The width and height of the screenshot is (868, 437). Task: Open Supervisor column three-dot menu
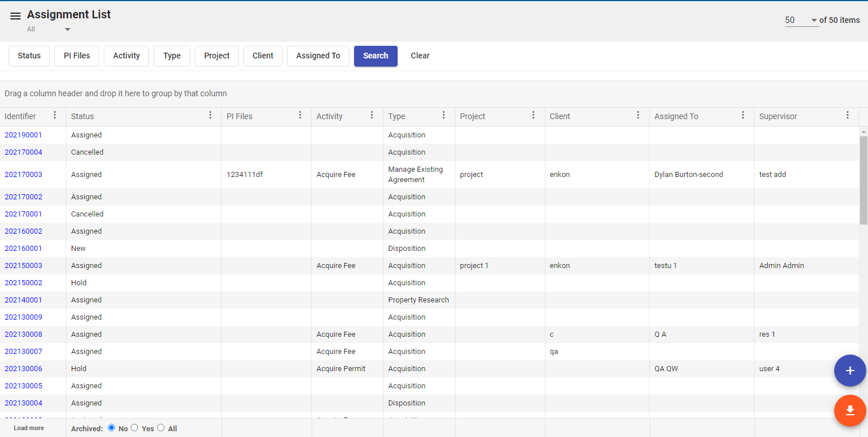click(x=848, y=116)
